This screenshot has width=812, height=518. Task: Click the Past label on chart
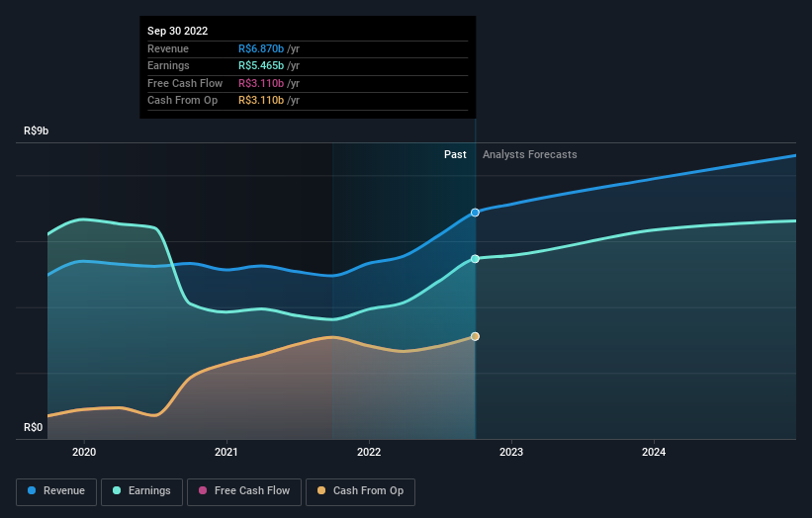[455, 154]
